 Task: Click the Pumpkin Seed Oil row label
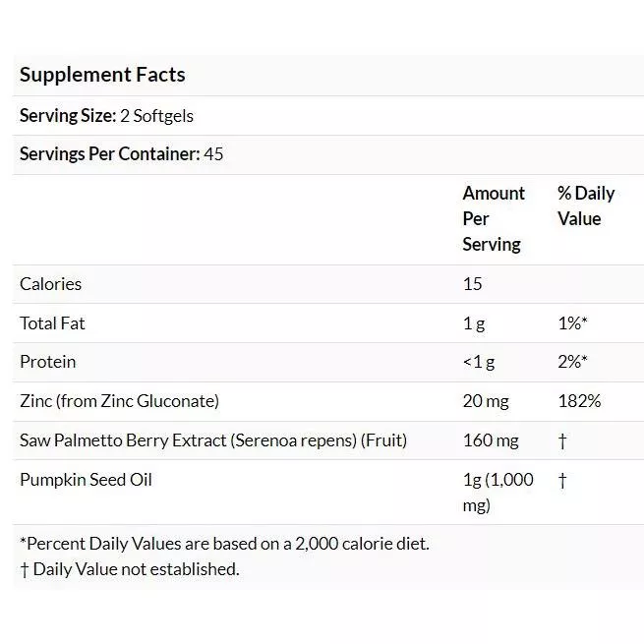coord(86,480)
